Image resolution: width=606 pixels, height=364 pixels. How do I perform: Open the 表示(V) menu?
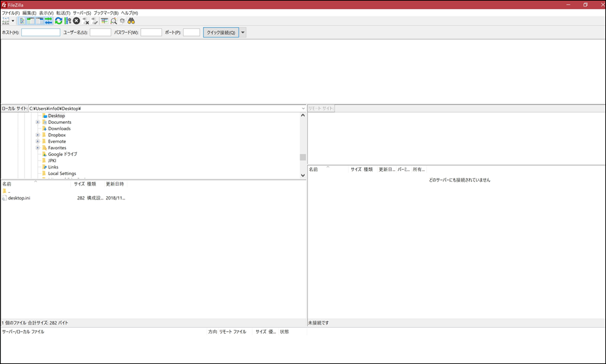point(46,13)
